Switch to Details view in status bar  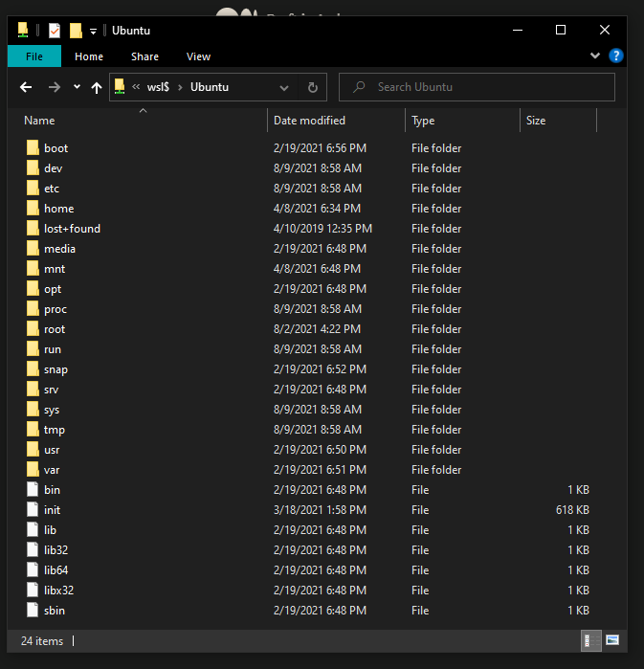click(591, 640)
